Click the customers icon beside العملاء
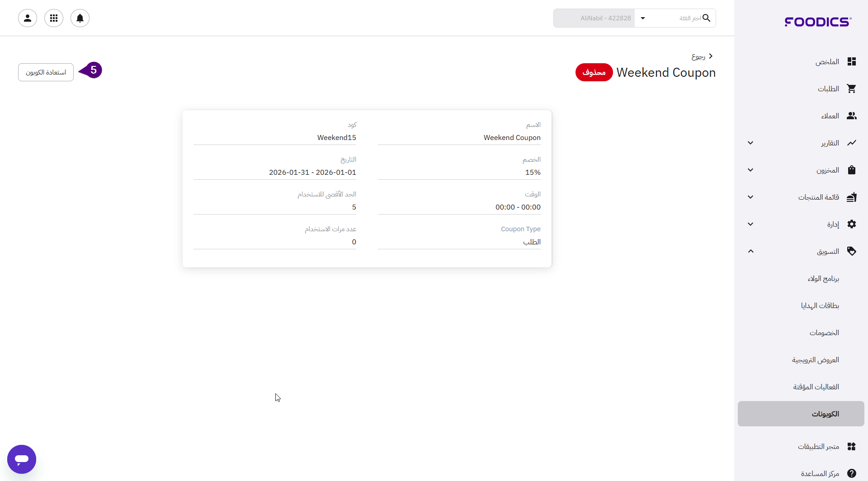The image size is (868, 481). (x=852, y=116)
